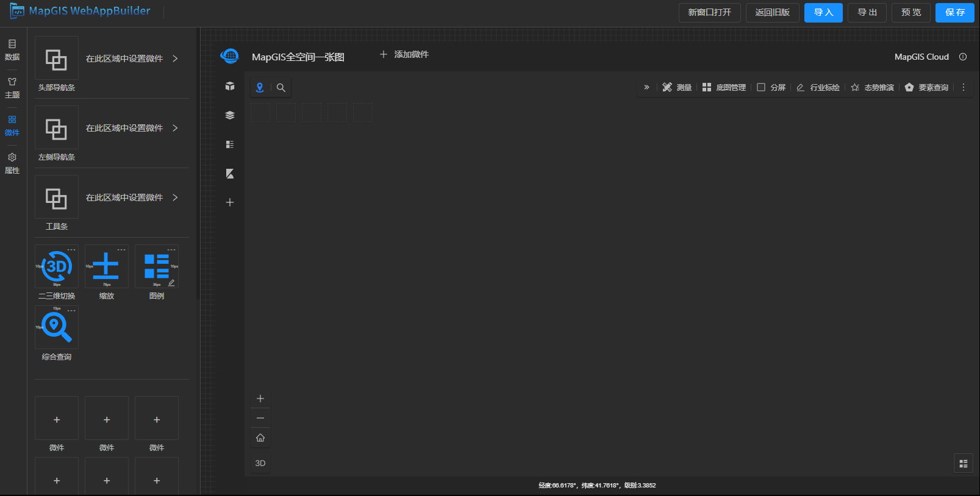Click the 工具条 toolbar region icon

tap(57, 197)
